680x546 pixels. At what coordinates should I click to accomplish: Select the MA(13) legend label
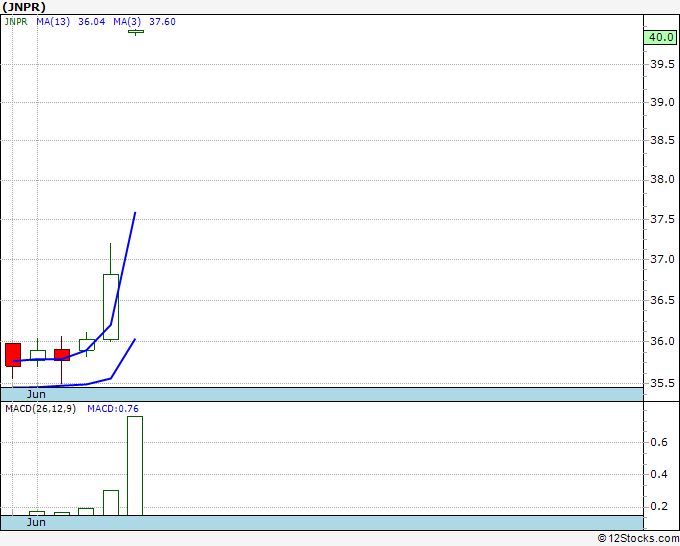tap(53, 22)
